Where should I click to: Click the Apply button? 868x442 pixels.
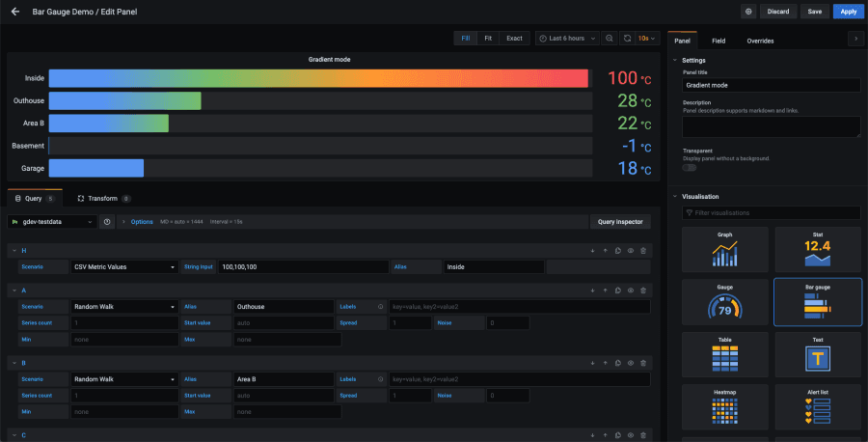[x=848, y=12]
